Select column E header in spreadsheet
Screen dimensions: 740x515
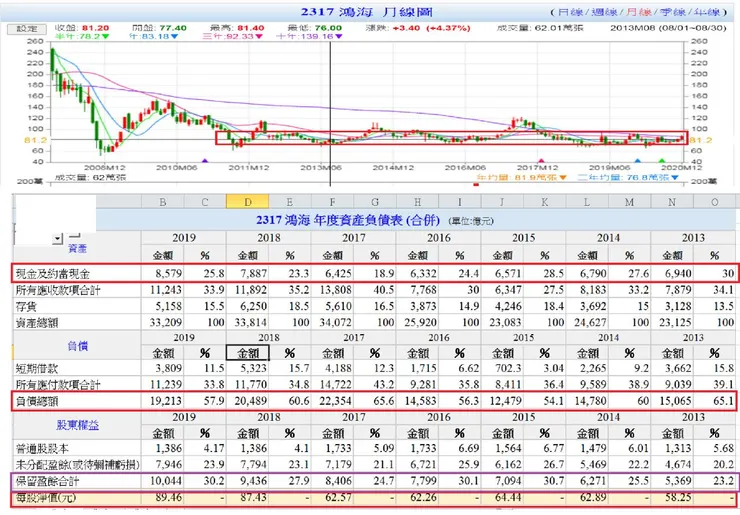pos(290,202)
